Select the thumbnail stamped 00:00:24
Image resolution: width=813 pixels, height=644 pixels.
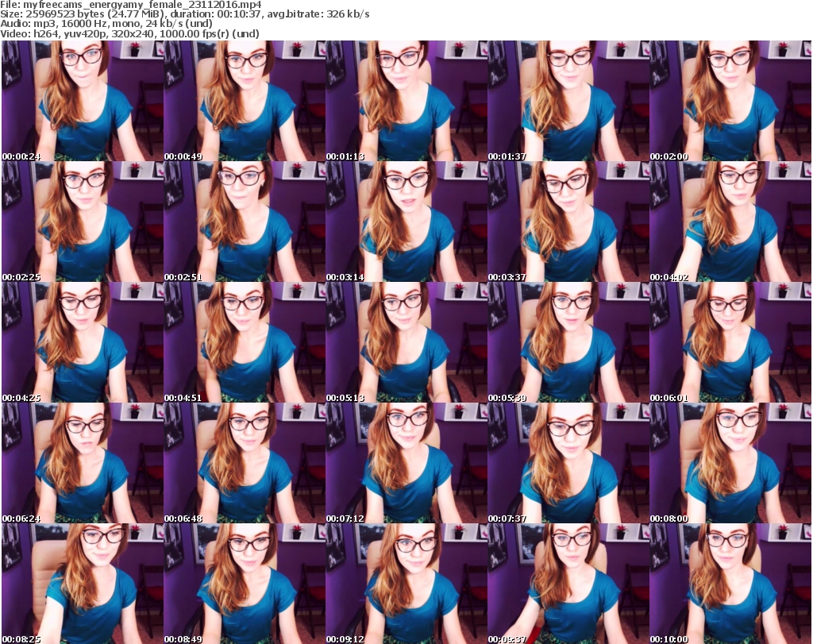click(83, 101)
